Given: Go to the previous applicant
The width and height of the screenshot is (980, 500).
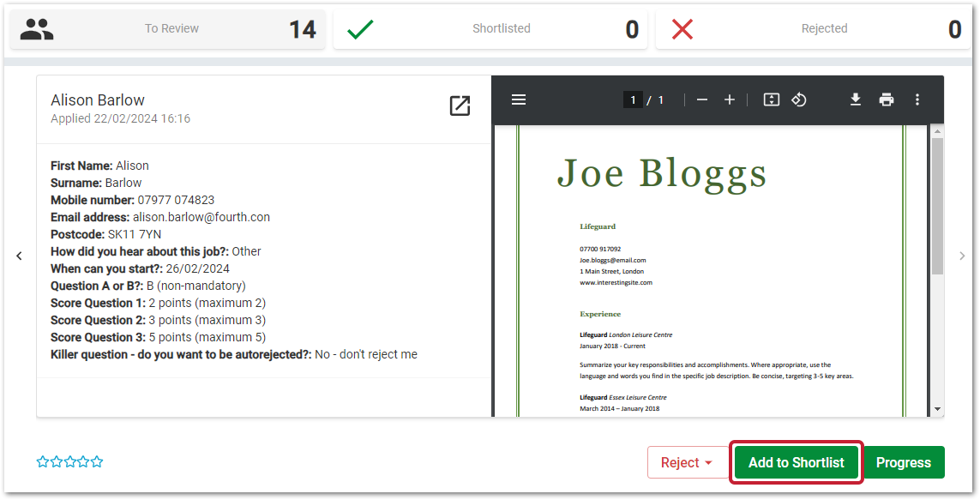Looking at the screenshot, I should tap(19, 256).
